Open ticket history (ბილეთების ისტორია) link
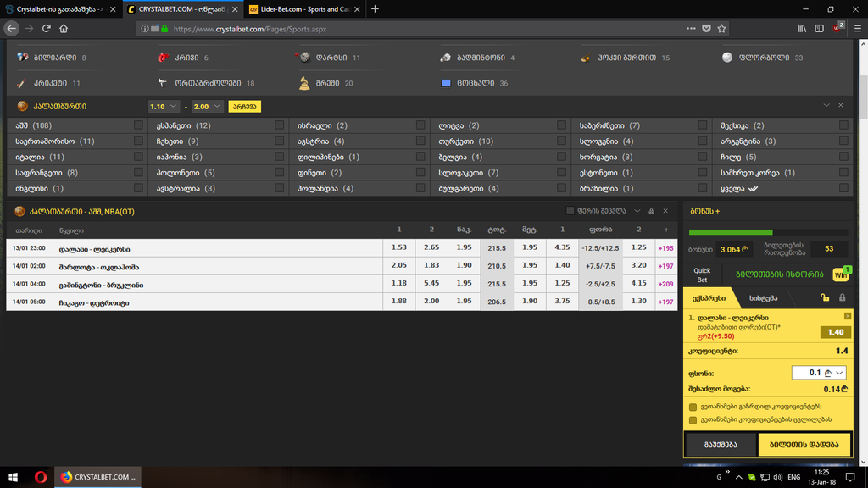 coord(780,274)
